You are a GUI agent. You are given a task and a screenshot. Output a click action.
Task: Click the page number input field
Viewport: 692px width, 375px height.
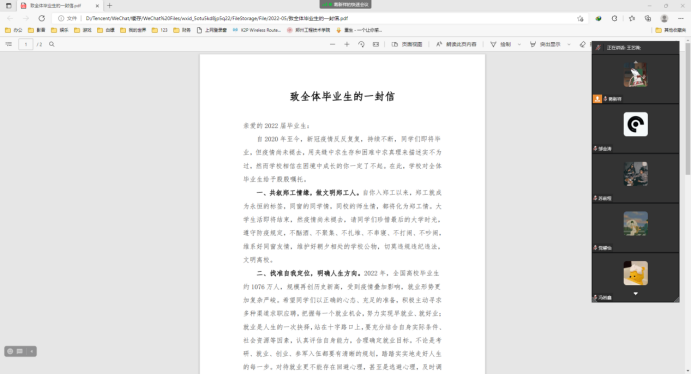click(26, 44)
